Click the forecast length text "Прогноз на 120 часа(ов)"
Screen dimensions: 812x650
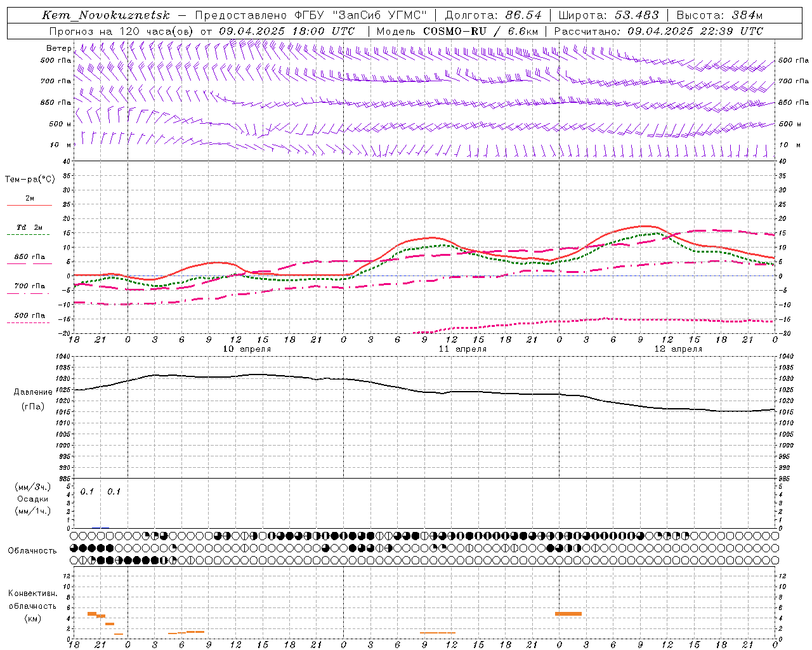click(x=122, y=31)
